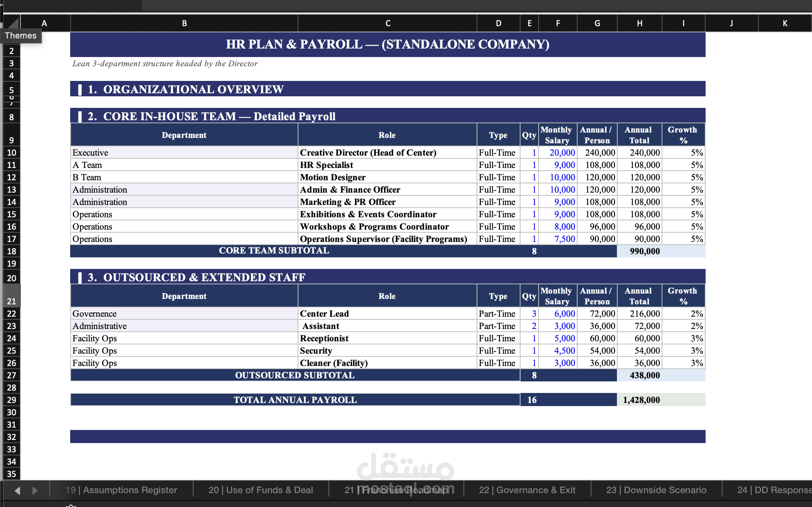Click the HR PLAN & PAYROLL title cell
Screen dimensions: 812x507
pos(388,44)
